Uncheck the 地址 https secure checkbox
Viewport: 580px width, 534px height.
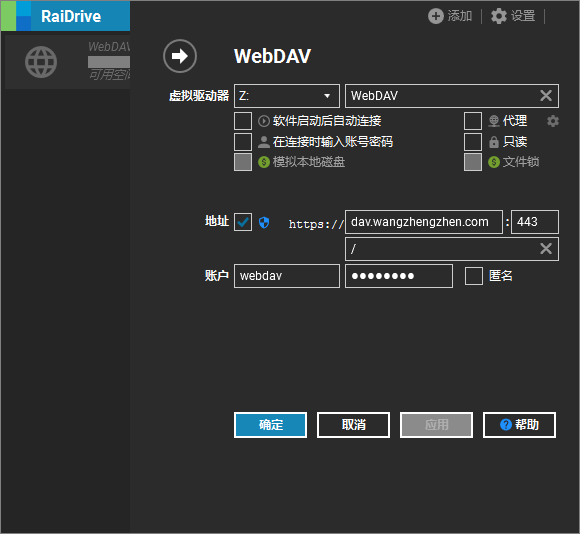(243, 222)
